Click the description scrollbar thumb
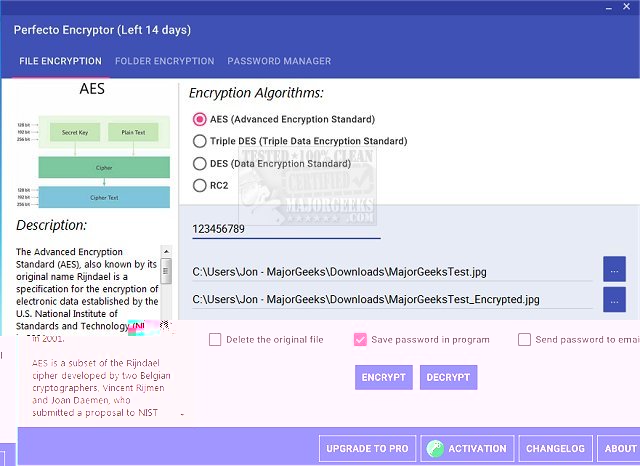The width and height of the screenshot is (640, 466). point(166,271)
